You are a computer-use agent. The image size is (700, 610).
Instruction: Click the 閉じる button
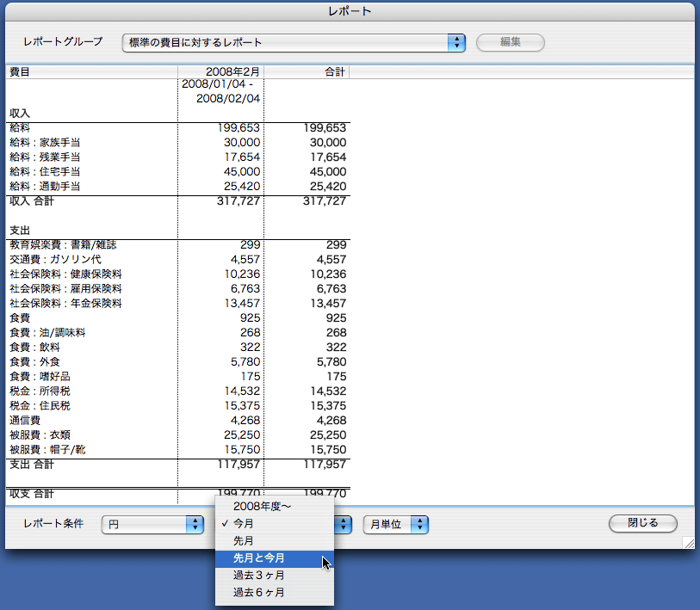[x=643, y=523]
